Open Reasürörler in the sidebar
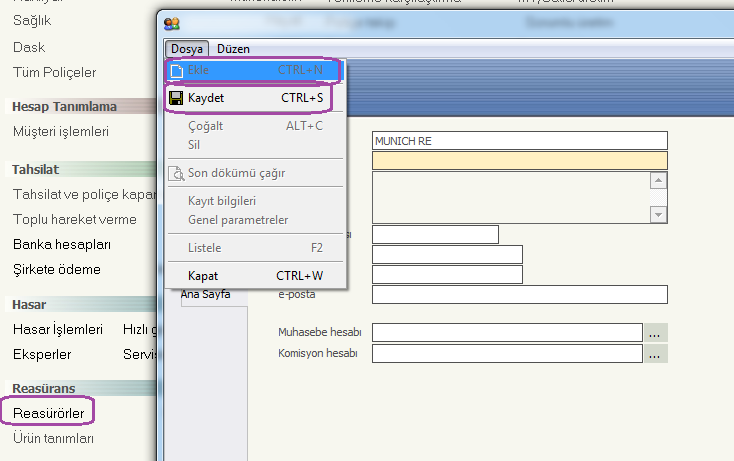Screen dimensions: 734x461 click(x=48, y=411)
